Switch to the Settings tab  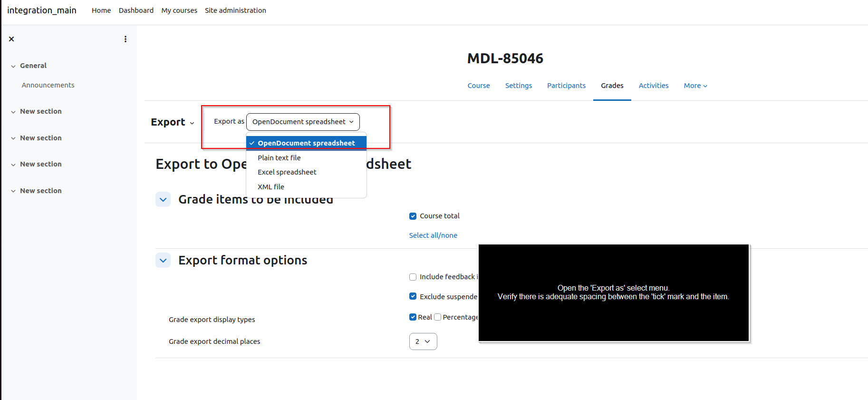pyautogui.click(x=519, y=86)
